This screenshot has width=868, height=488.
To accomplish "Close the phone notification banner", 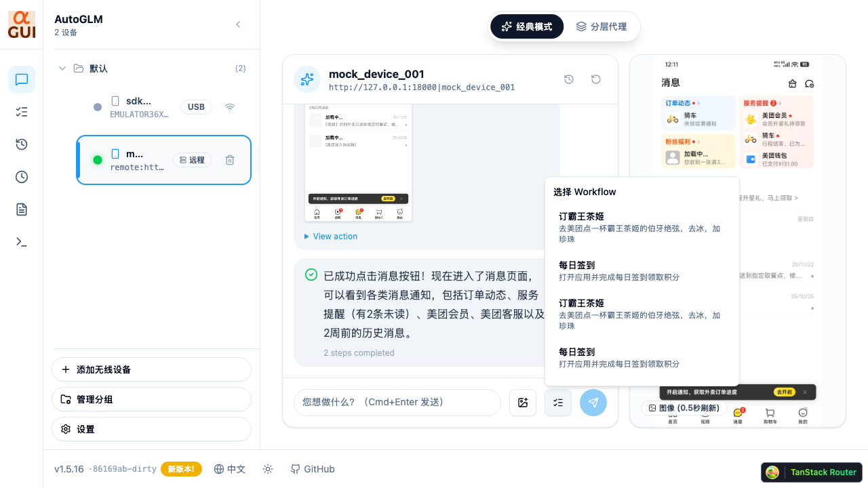I will click(x=805, y=392).
